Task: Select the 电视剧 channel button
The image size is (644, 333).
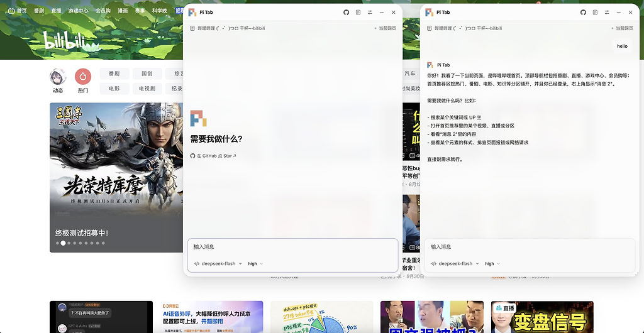Action: (147, 89)
